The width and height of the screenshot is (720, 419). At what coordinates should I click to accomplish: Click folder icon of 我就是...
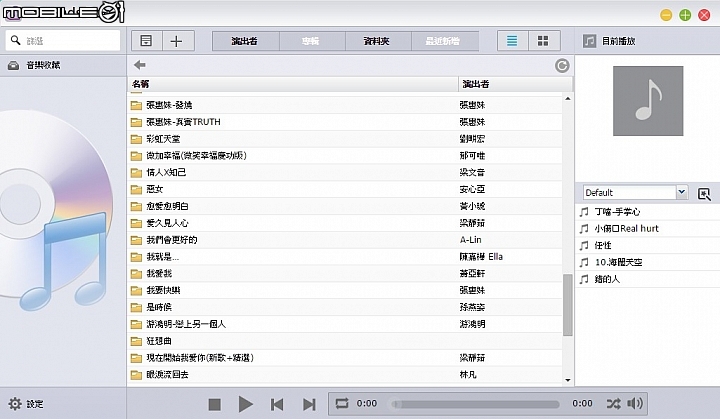136,257
